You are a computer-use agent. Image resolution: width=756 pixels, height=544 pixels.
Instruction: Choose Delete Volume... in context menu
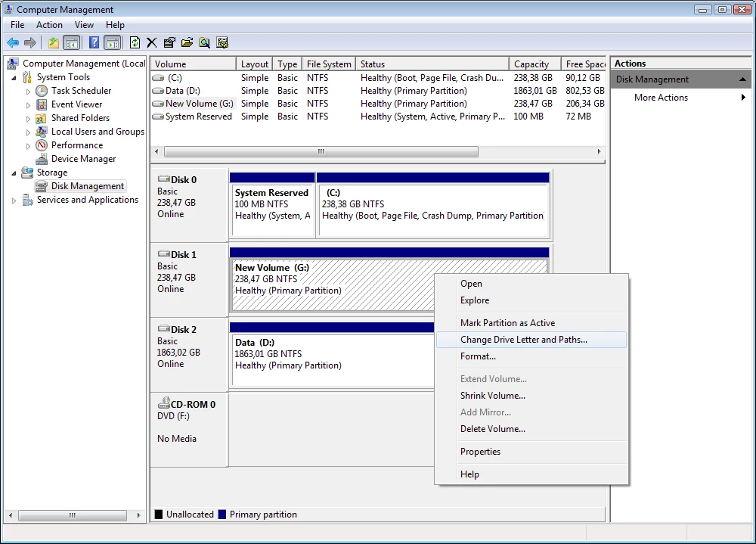[531, 429]
